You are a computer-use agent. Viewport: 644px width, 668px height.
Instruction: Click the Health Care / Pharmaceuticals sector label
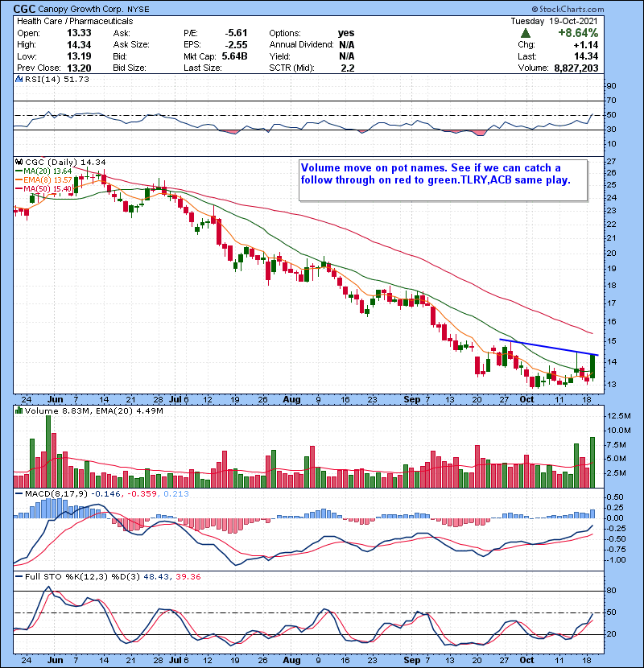coord(75,21)
